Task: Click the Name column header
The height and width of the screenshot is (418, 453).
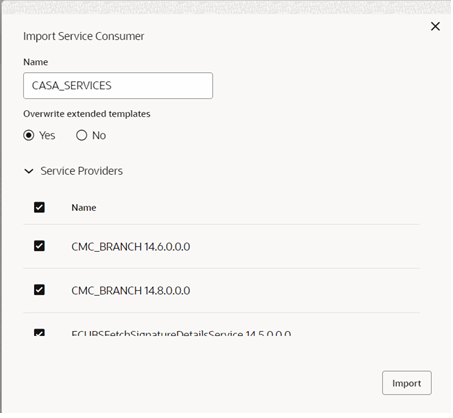Action: pyautogui.click(x=84, y=208)
